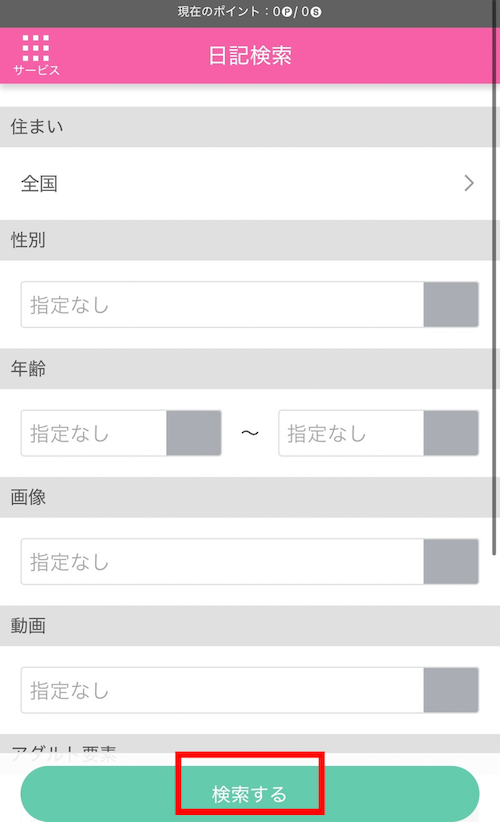Image resolution: width=500 pixels, height=822 pixels.
Task: Click the gray arrow box of 動画 dropdown
Action: (451, 690)
